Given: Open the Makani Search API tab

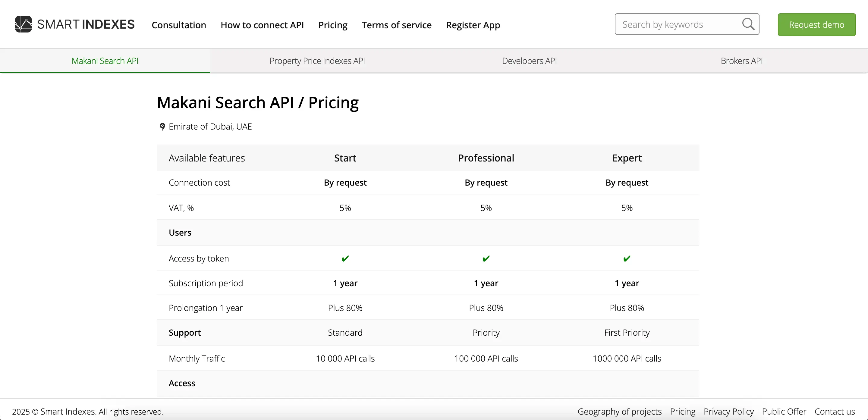Looking at the screenshot, I should coord(105,61).
